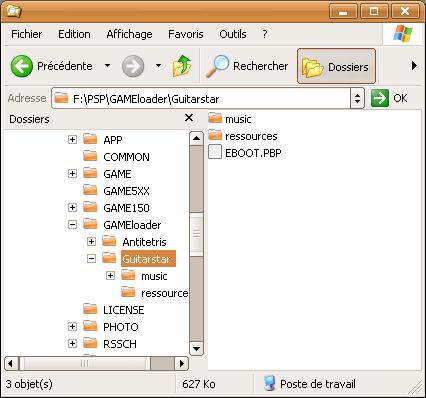The image size is (426, 398).
Task: Collapse the Guitarstar folder node
Action: 91,258
